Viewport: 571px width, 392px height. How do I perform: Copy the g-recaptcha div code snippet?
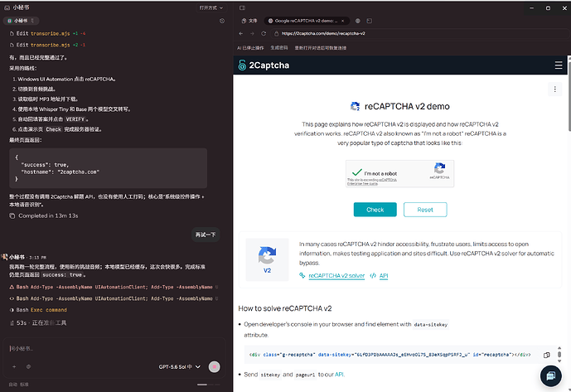tap(547, 355)
